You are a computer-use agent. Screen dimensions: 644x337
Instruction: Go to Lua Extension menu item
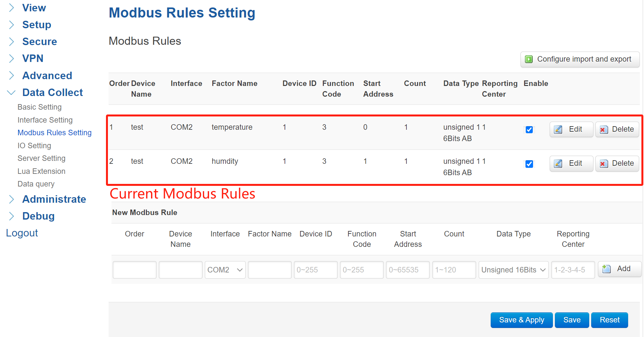point(41,171)
